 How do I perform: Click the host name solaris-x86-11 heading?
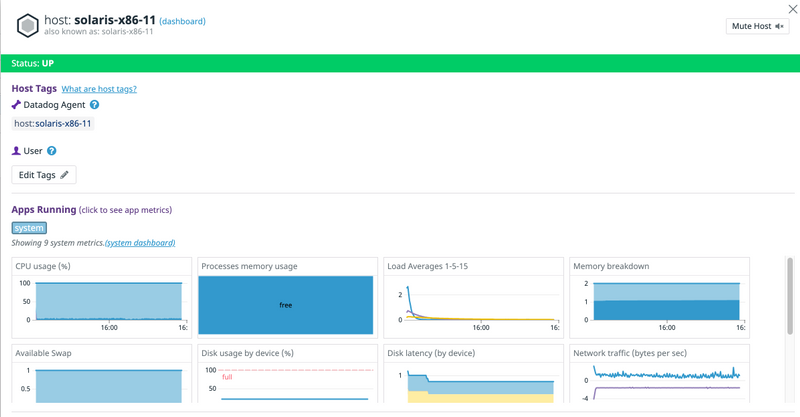[x=115, y=20]
